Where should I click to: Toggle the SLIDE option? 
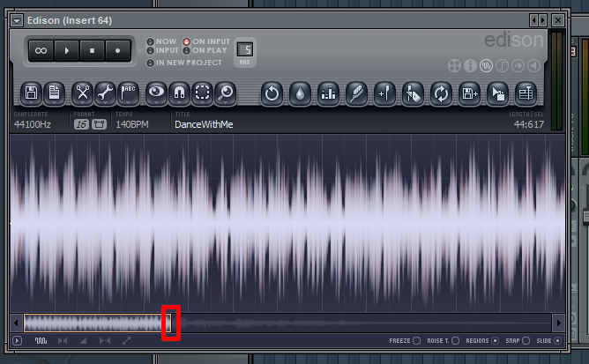point(558,341)
